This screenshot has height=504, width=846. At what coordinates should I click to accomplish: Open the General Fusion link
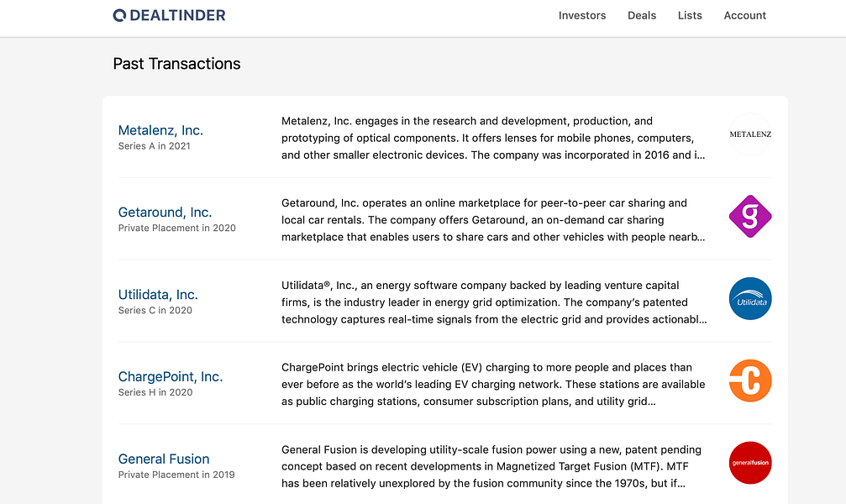click(164, 459)
